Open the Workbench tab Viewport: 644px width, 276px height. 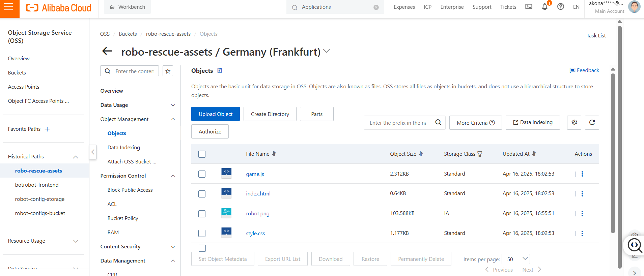click(x=128, y=7)
